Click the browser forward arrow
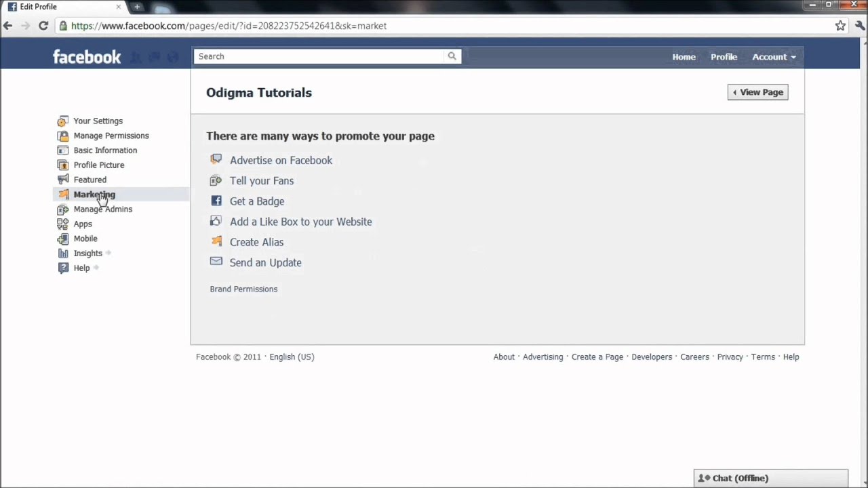The width and height of the screenshot is (868, 488). pos(26,26)
